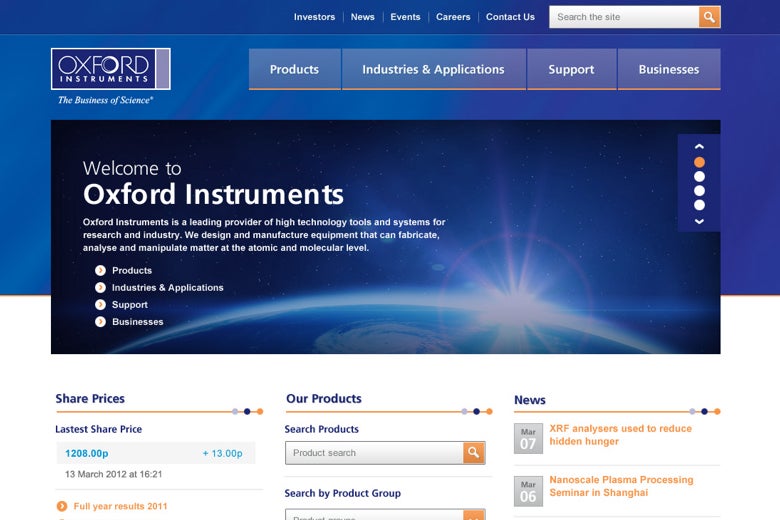Click the Lastest Share Price label
Viewport: 780px width, 520px height.
coord(98,429)
